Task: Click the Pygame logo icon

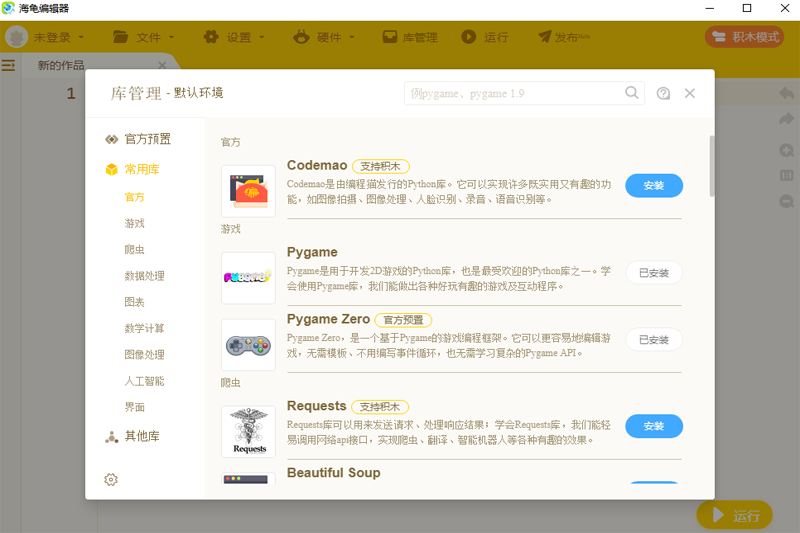Action: [x=248, y=277]
